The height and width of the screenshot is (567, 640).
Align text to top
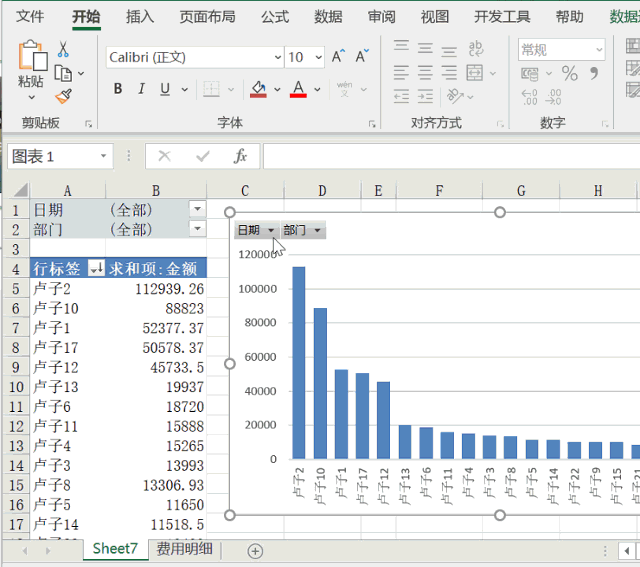tap(401, 46)
